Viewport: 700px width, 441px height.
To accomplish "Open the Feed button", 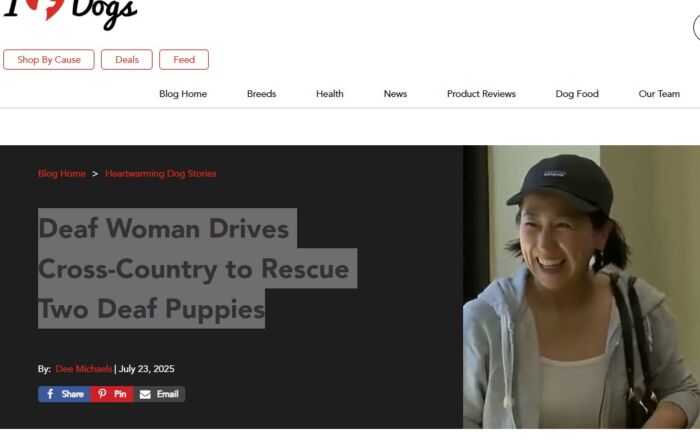I will tap(184, 59).
